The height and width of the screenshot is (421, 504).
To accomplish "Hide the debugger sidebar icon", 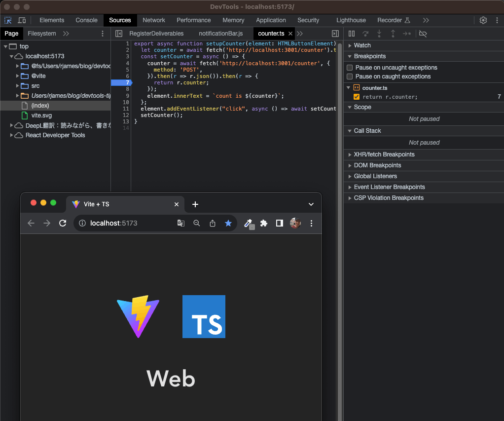I will [335, 34].
